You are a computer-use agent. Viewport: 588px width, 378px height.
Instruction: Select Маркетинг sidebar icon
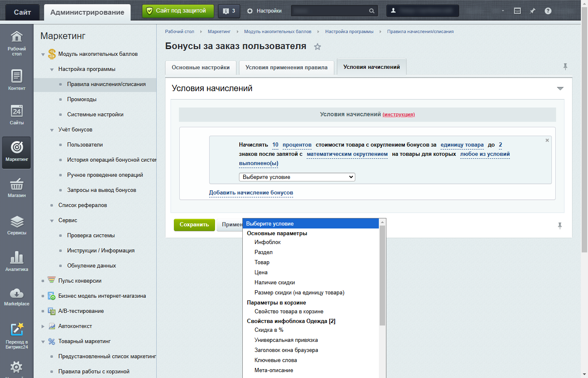tap(16, 152)
